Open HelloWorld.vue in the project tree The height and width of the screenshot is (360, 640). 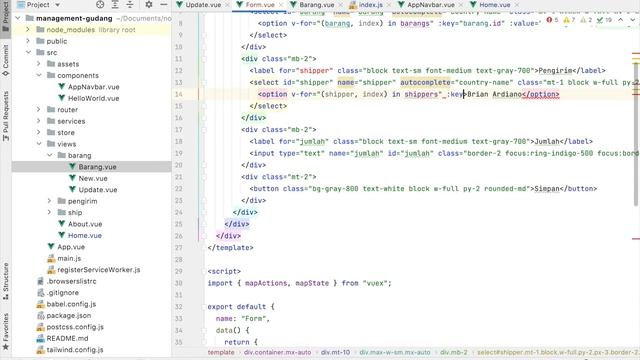tap(93, 98)
